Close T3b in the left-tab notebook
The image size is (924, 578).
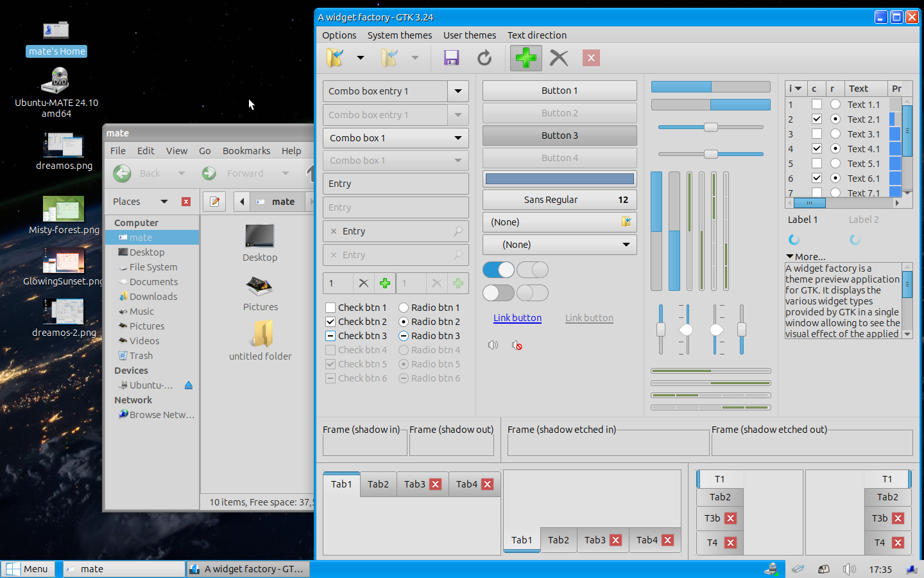tap(730, 518)
